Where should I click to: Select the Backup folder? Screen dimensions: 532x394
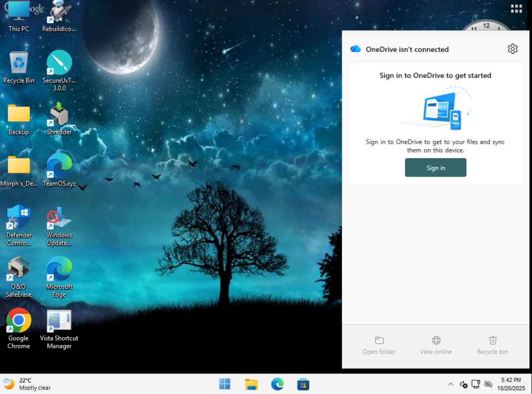pyautogui.click(x=19, y=119)
